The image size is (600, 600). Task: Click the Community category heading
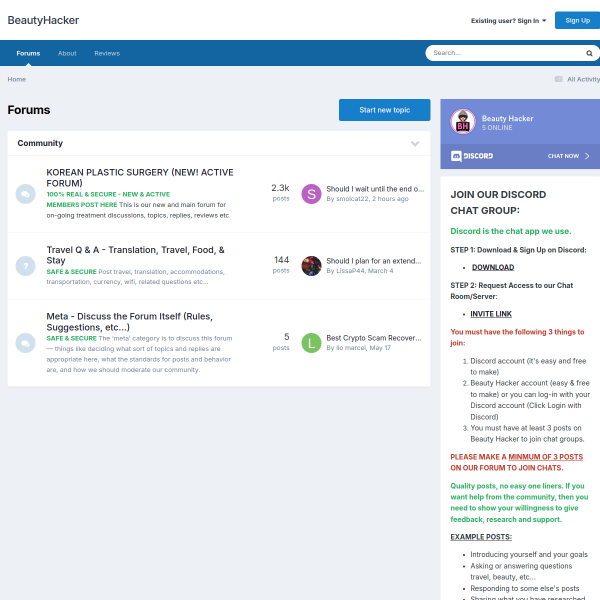[x=40, y=143]
